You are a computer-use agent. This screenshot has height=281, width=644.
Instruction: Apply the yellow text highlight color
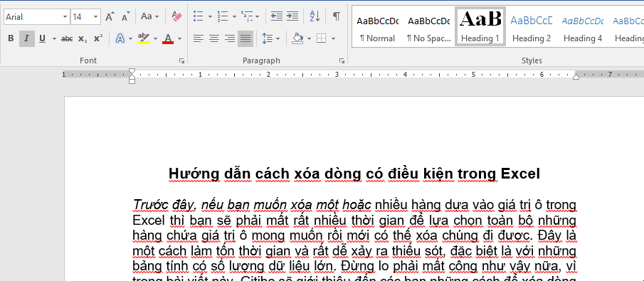(x=144, y=38)
